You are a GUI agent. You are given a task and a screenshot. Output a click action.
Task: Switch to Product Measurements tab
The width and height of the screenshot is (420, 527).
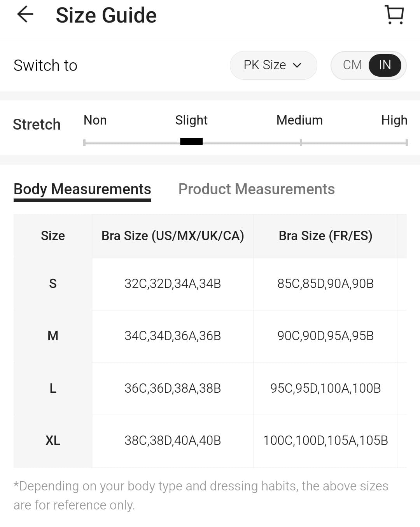pyautogui.click(x=256, y=189)
